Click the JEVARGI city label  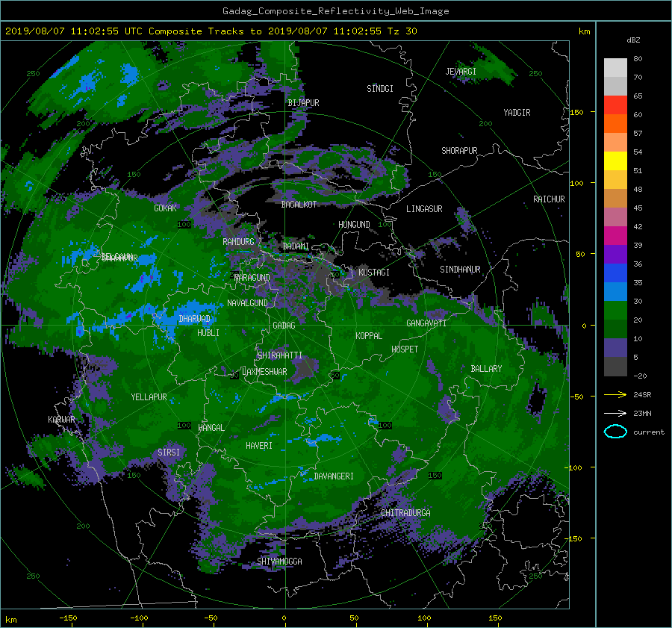[x=461, y=72]
